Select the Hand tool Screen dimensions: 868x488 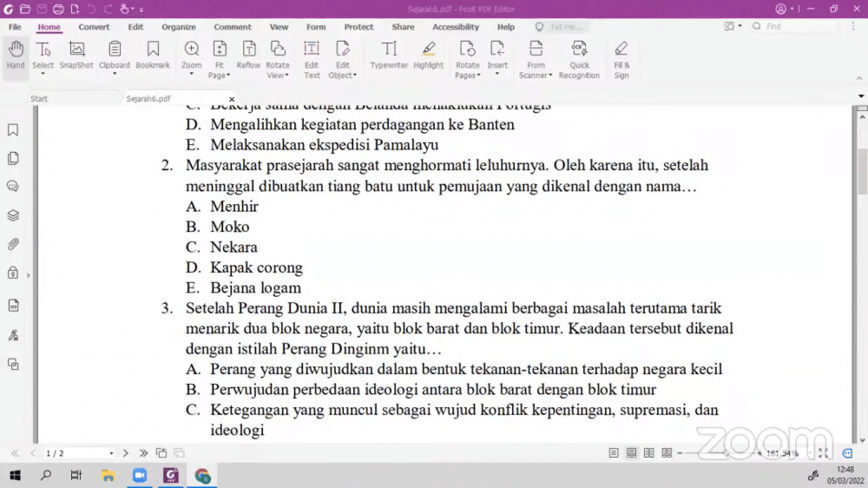tap(16, 55)
